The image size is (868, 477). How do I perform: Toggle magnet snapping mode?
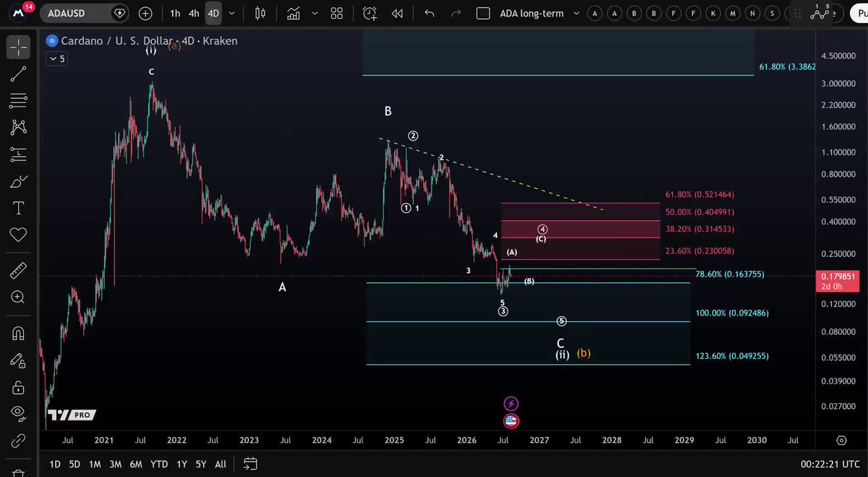pos(18,333)
